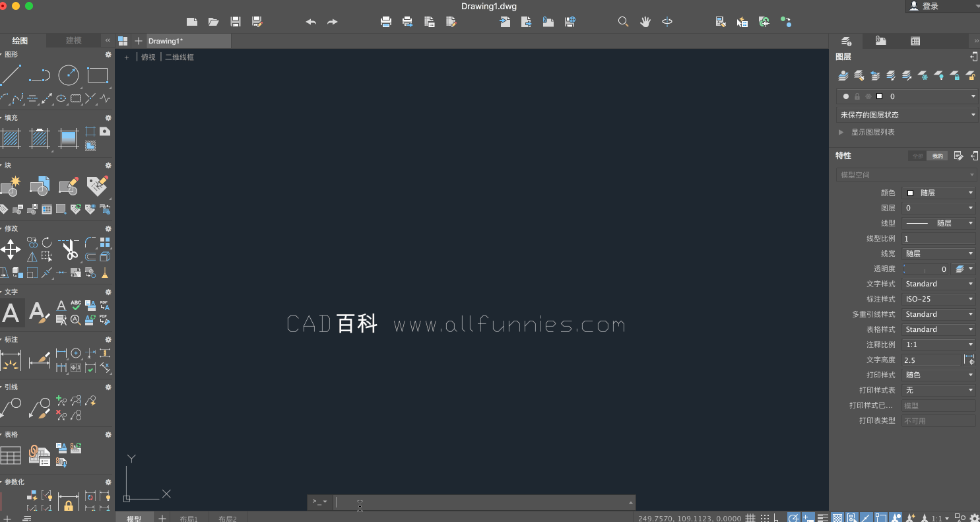Screen dimensions: 980x522
Task: Select the Mirror tool
Action: click(x=32, y=257)
